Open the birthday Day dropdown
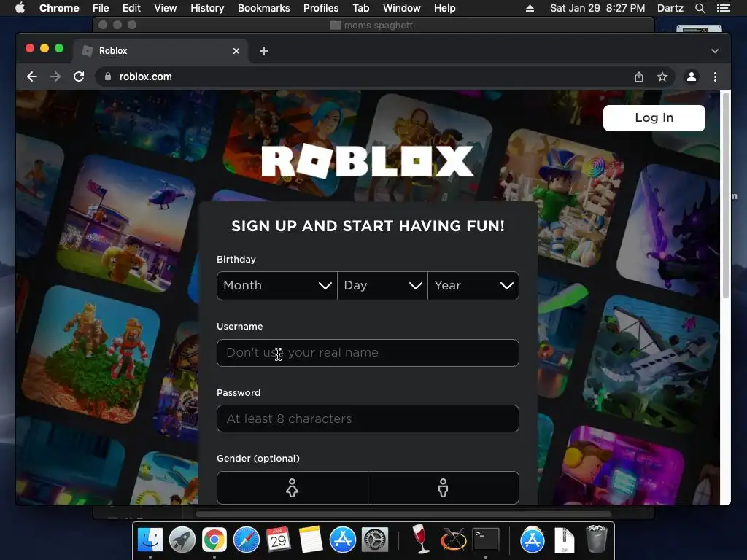Image resolution: width=747 pixels, height=560 pixels. pos(382,286)
